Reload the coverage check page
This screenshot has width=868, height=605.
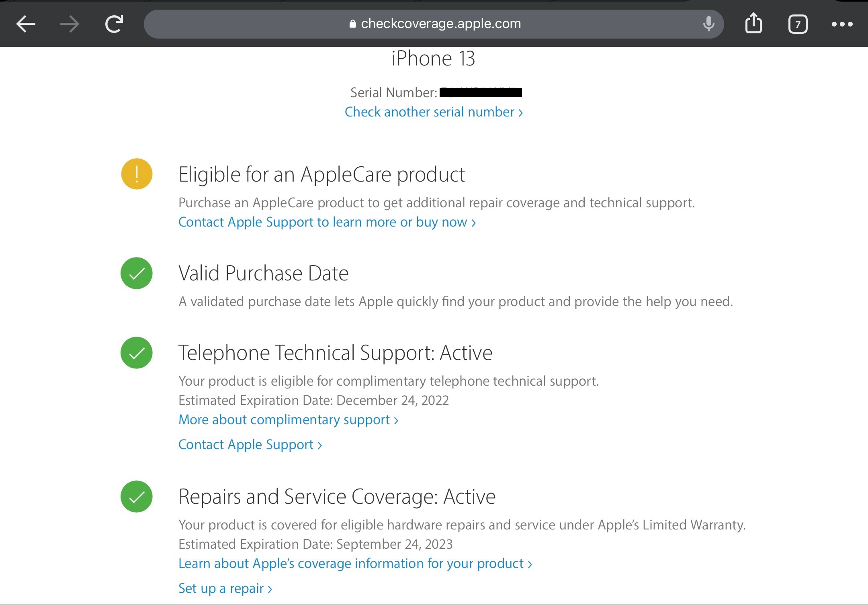(x=113, y=24)
